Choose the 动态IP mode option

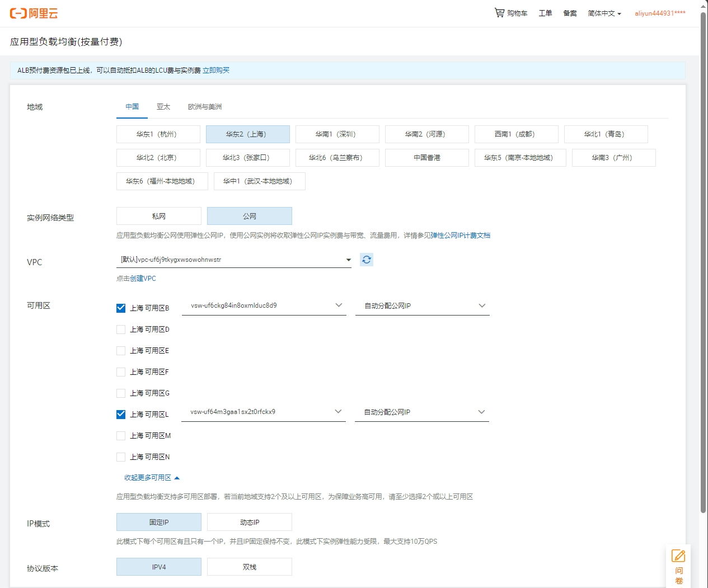point(250,523)
